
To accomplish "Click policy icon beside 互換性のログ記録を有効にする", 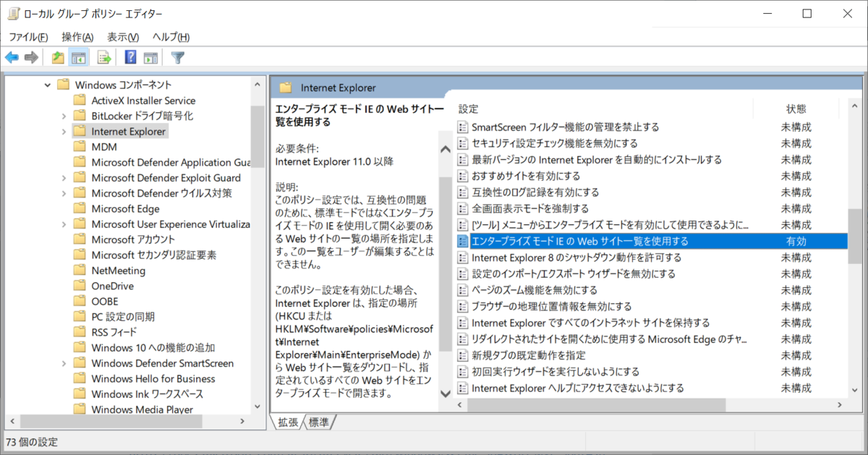I will tap(463, 192).
